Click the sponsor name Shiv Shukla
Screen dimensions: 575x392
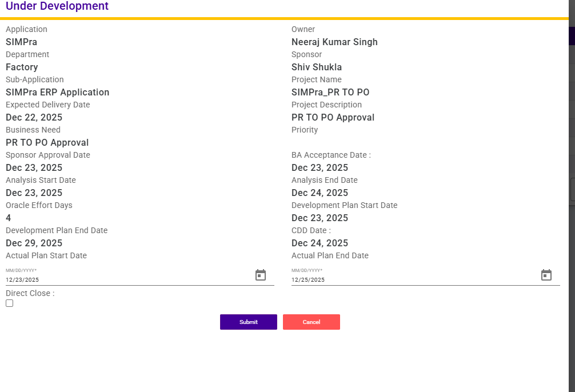pos(317,67)
